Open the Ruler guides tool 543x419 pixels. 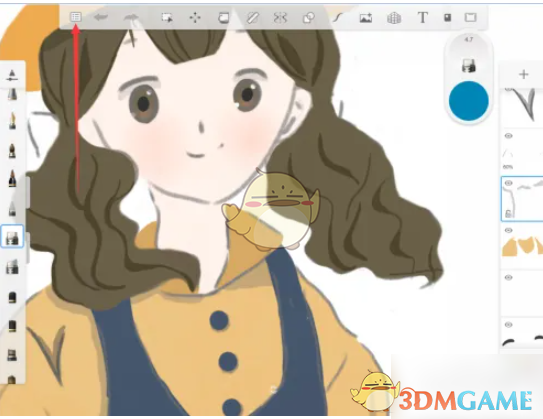[253, 17]
